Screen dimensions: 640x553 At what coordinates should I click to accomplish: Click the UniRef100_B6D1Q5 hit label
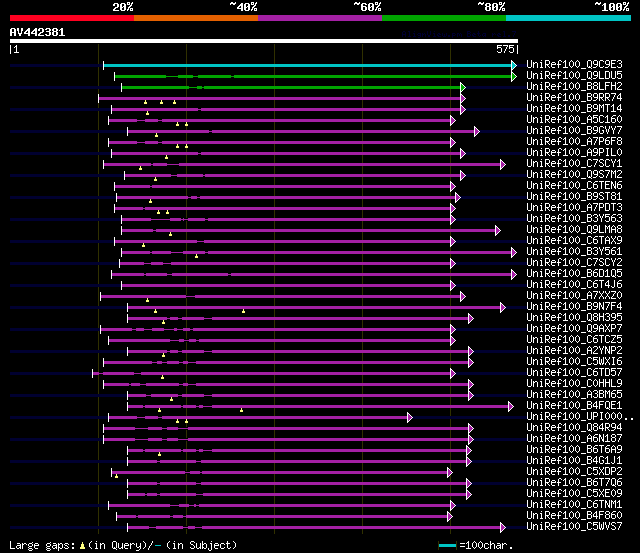tap(574, 274)
